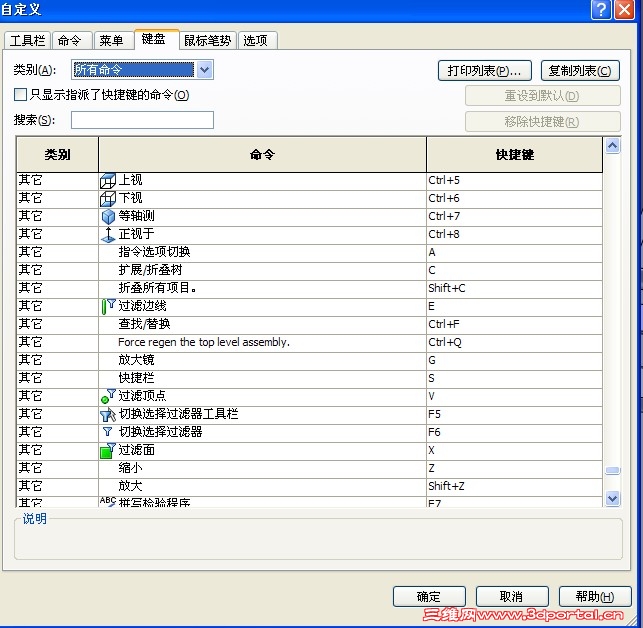The width and height of the screenshot is (643, 628).
Task: Select the 折叠所有项目 command row
Action: 310,288
